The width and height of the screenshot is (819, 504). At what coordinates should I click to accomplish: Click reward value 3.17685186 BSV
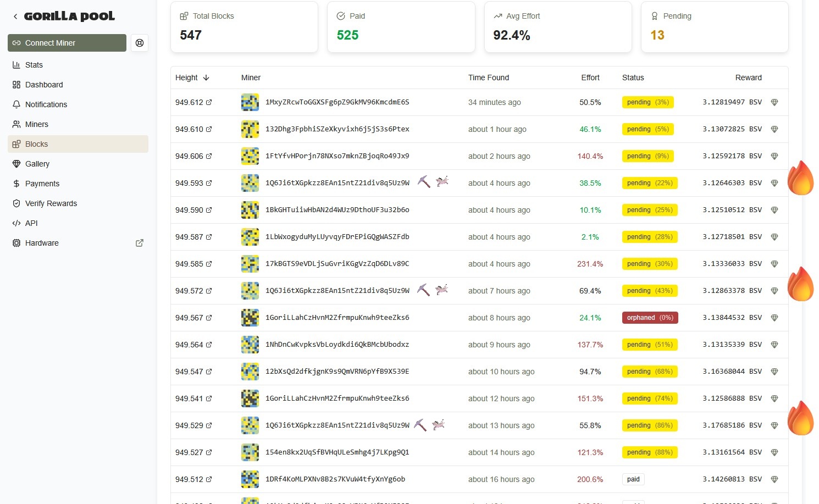[x=732, y=425]
